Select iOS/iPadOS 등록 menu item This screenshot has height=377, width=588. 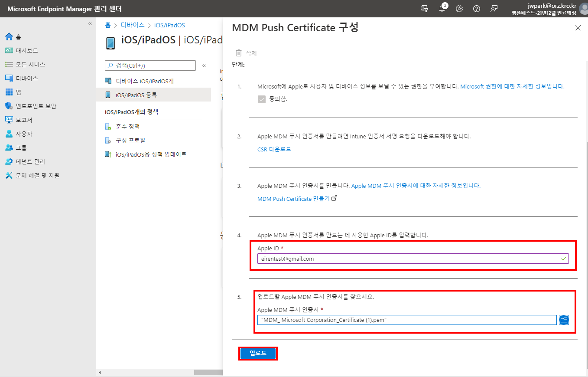pyautogui.click(x=153, y=95)
